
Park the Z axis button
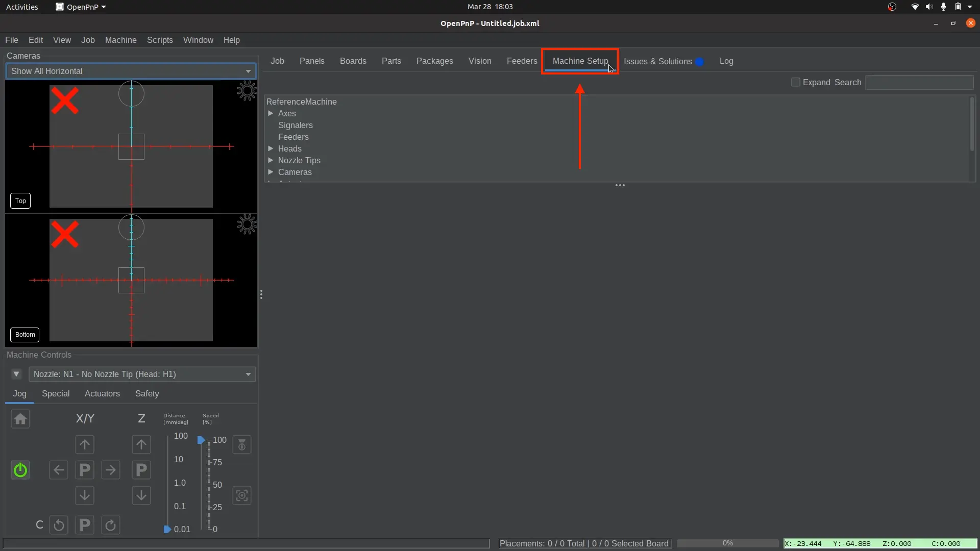pos(141,470)
